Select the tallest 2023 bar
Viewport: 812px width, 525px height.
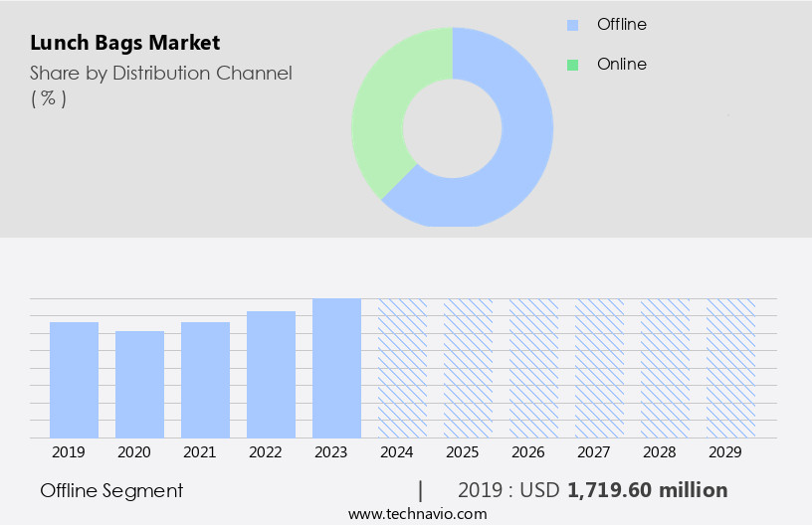pyautogui.click(x=336, y=368)
